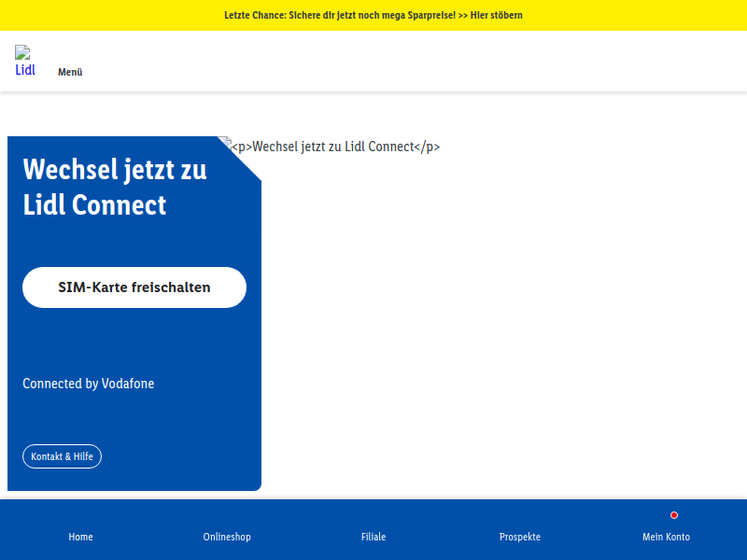Click the 'Connected by Vodafone' text

tap(89, 384)
